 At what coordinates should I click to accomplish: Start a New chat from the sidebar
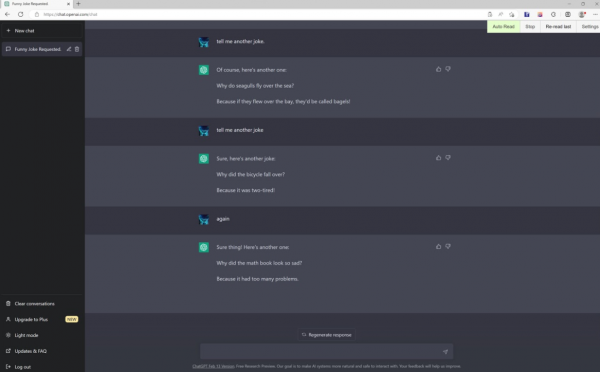coord(41,31)
